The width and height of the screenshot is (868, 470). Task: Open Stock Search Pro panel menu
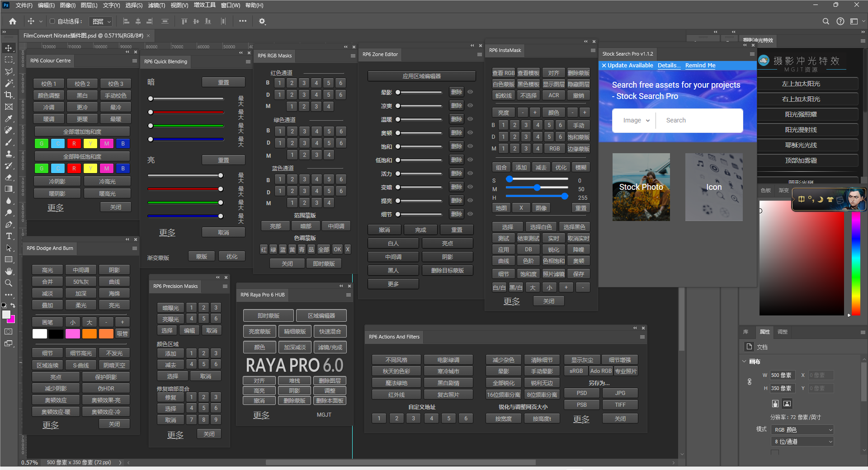(752, 54)
